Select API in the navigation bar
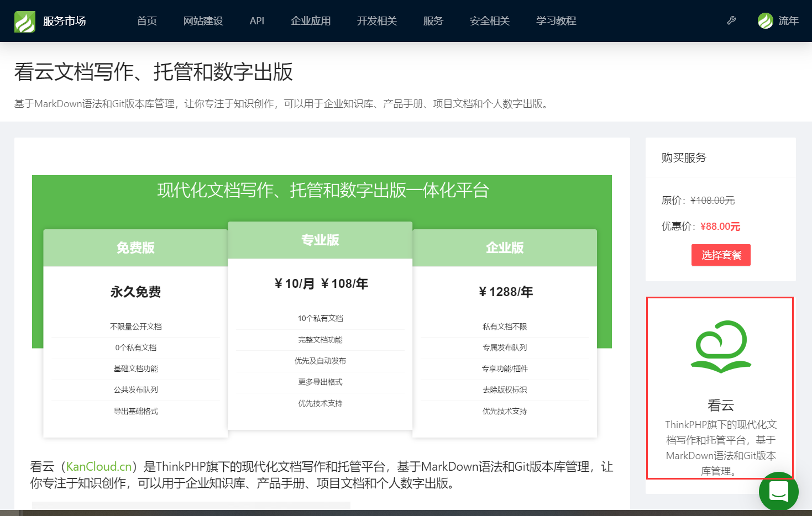 pyautogui.click(x=257, y=21)
